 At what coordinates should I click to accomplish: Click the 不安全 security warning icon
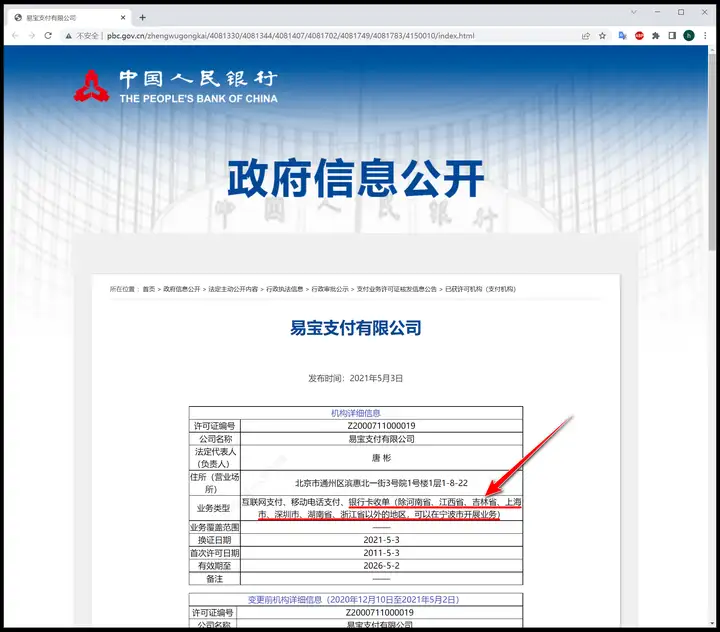point(68,36)
